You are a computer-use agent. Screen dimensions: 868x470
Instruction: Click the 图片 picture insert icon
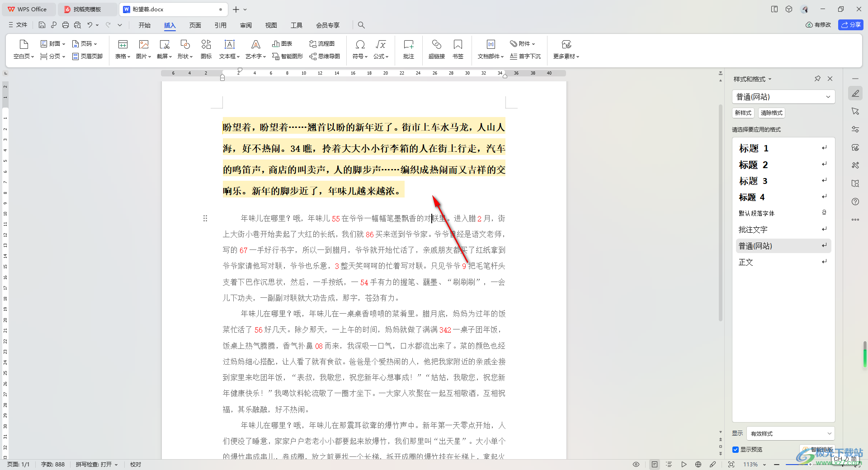(x=143, y=44)
